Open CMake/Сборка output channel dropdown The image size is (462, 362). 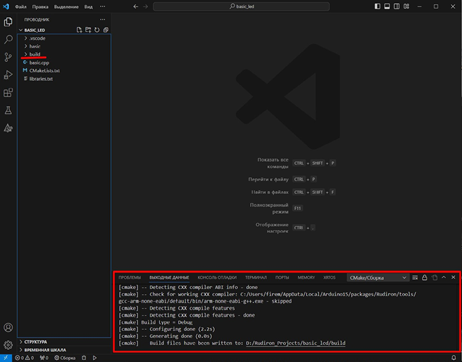pyautogui.click(x=378, y=278)
